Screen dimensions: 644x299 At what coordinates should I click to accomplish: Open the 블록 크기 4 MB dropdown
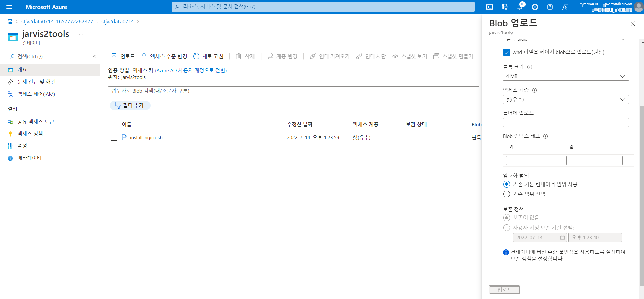[x=566, y=76]
